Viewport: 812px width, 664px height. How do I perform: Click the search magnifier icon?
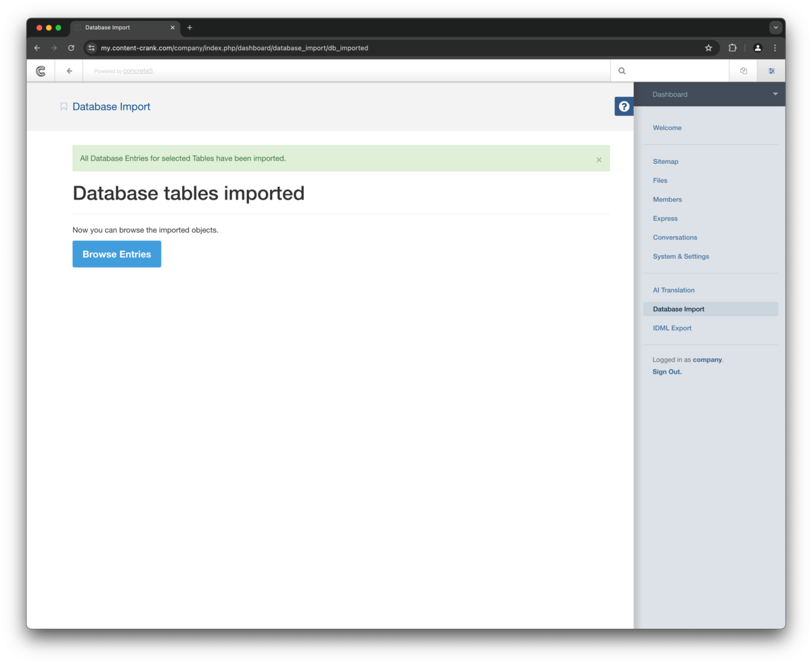click(x=622, y=70)
